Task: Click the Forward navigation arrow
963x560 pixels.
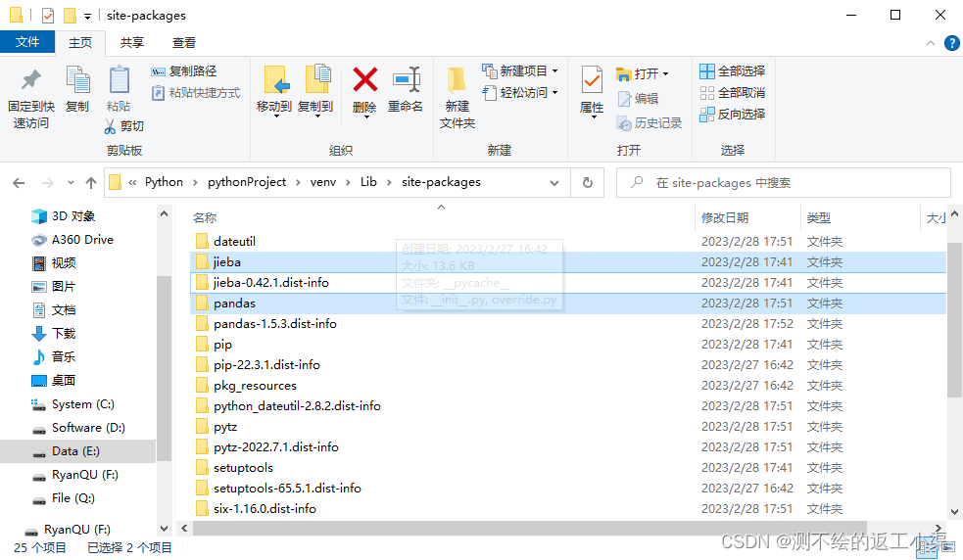Action: [47, 182]
